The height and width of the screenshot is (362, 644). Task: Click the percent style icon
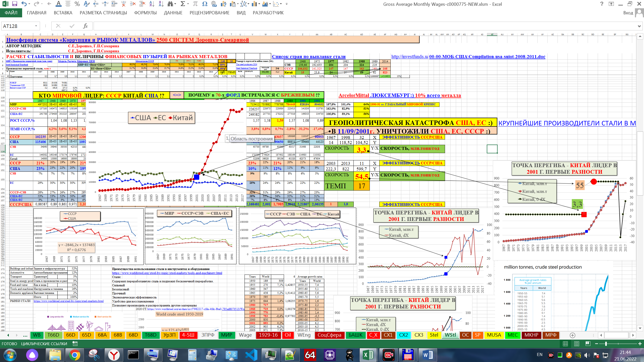pos(77,4)
